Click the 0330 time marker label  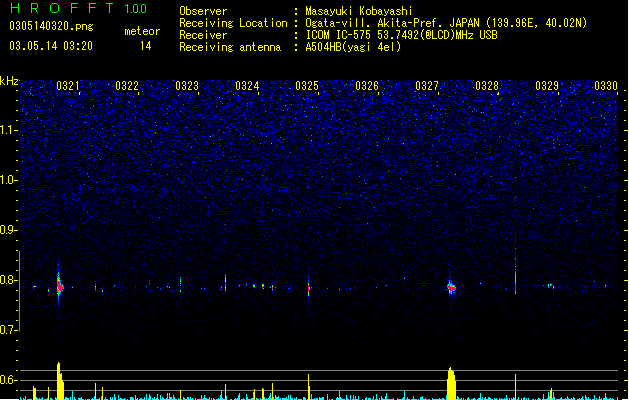pyautogui.click(x=606, y=86)
